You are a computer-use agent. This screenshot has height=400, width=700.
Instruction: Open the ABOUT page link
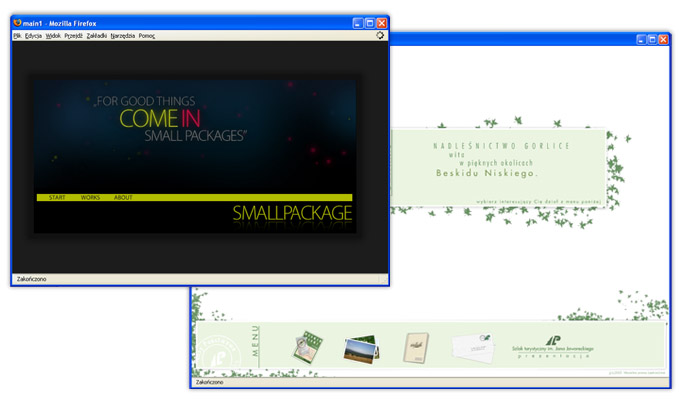click(x=123, y=197)
